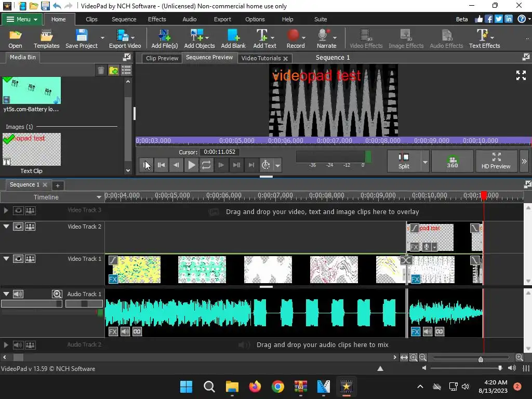Add a new sequence with plus button
The width and height of the screenshot is (532, 399).
58,185
